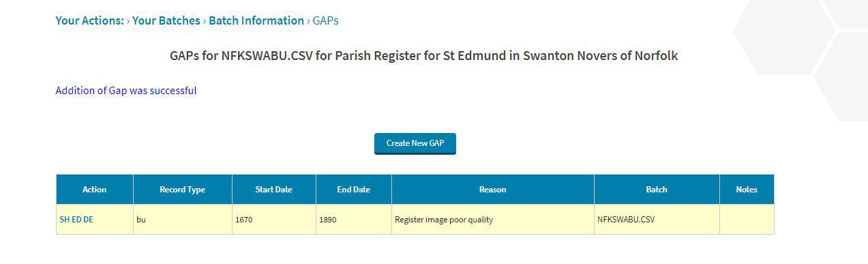Select the Notes column header
Image resolution: width=868 pixels, height=264 pixels.
(747, 190)
